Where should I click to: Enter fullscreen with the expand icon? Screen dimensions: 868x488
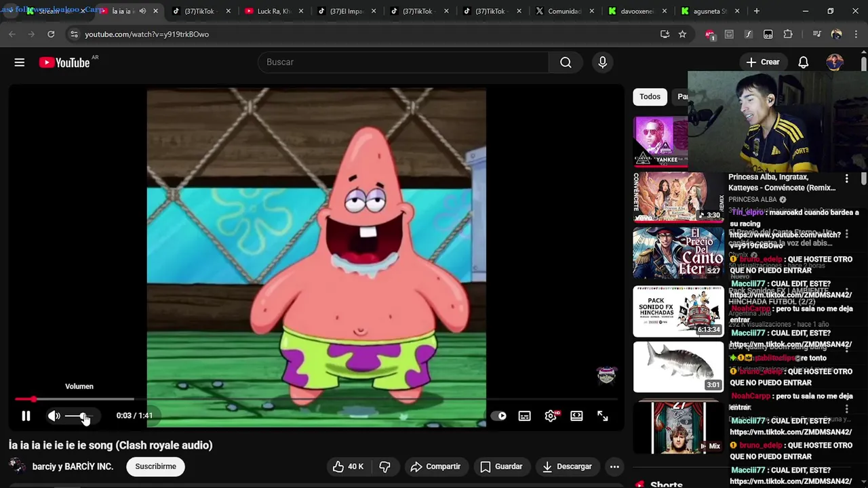pos(603,416)
